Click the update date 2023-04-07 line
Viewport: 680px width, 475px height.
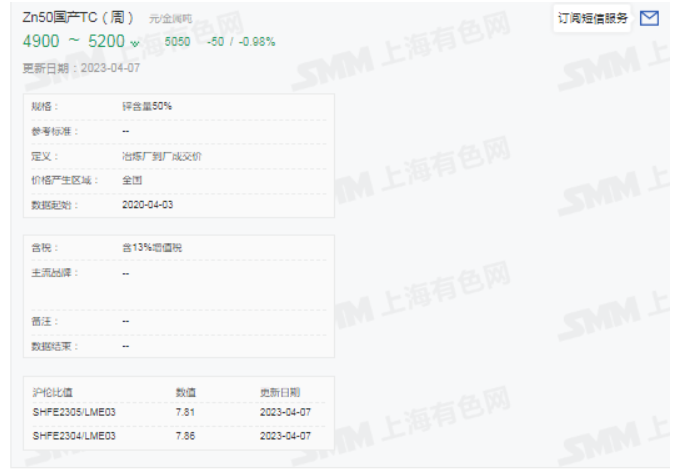(81, 68)
